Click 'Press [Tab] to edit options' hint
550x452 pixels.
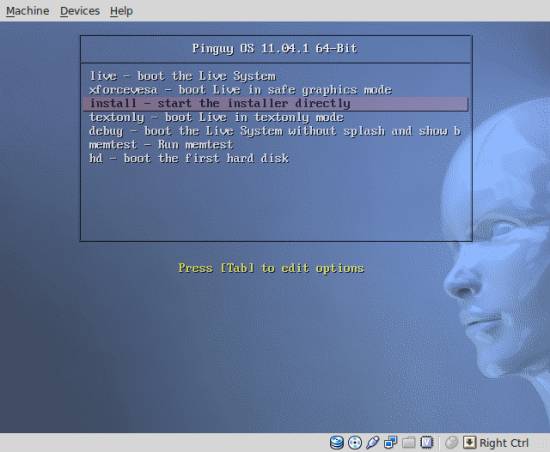271,268
